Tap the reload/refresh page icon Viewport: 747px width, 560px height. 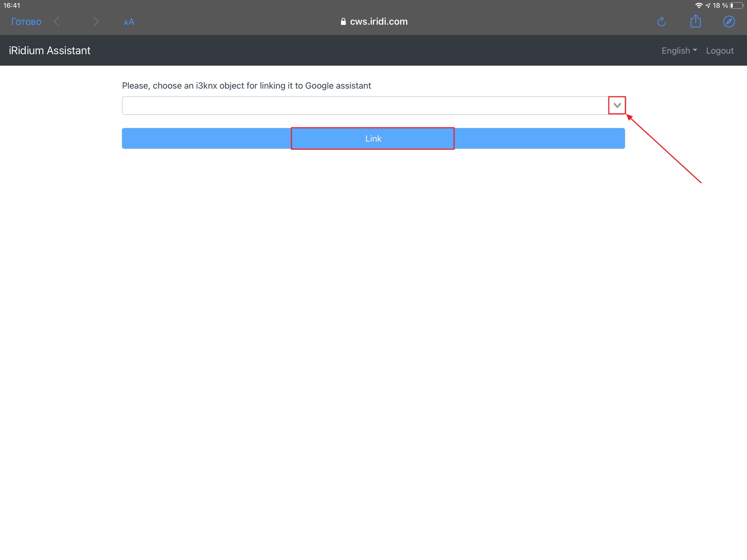661,22
